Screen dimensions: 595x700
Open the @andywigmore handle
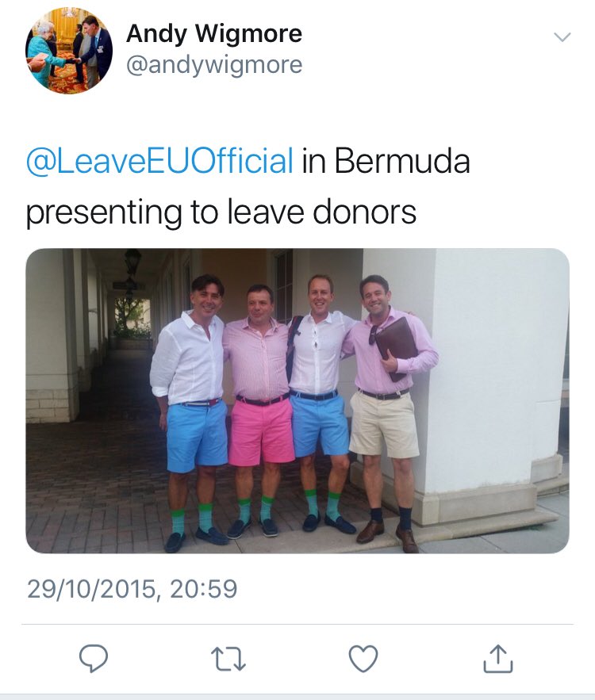point(214,65)
